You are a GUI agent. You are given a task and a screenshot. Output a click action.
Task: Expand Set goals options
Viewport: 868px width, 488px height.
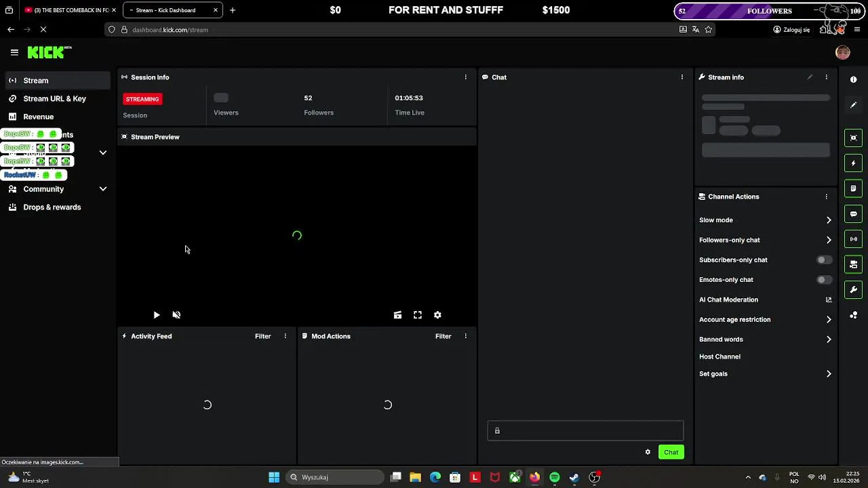click(765, 374)
